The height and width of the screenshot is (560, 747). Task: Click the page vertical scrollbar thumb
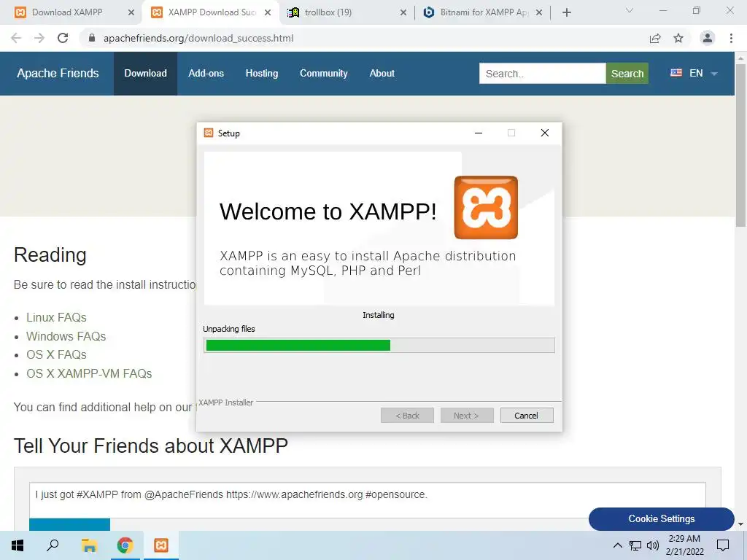[x=740, y=145]
